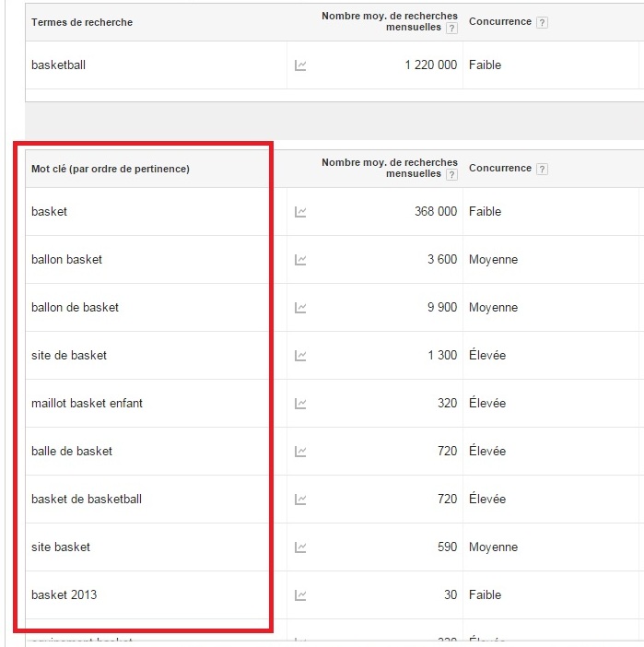Select the ballon de basket keyword
644x647 pixels.
tap(75, 308)
